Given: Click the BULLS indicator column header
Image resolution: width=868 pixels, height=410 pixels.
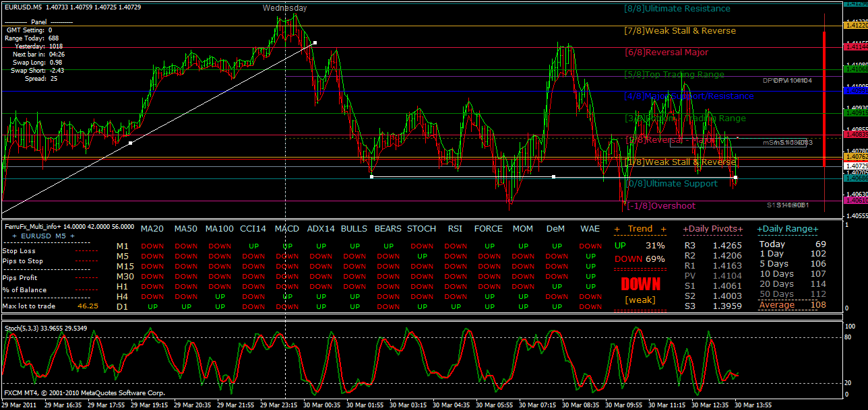Looking at the screenshot, I should coord(354,229).
